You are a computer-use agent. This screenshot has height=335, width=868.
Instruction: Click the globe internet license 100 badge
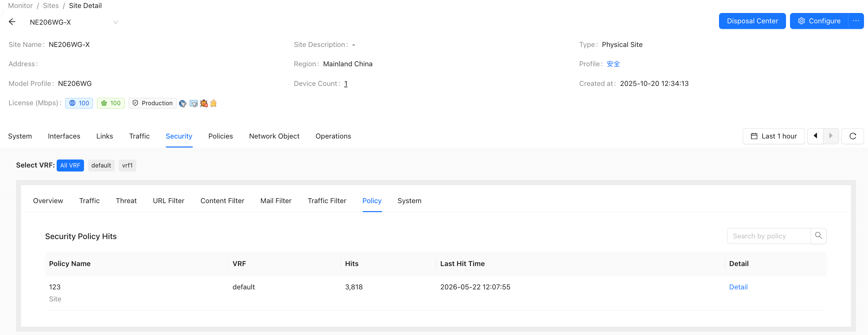(79, 103)
